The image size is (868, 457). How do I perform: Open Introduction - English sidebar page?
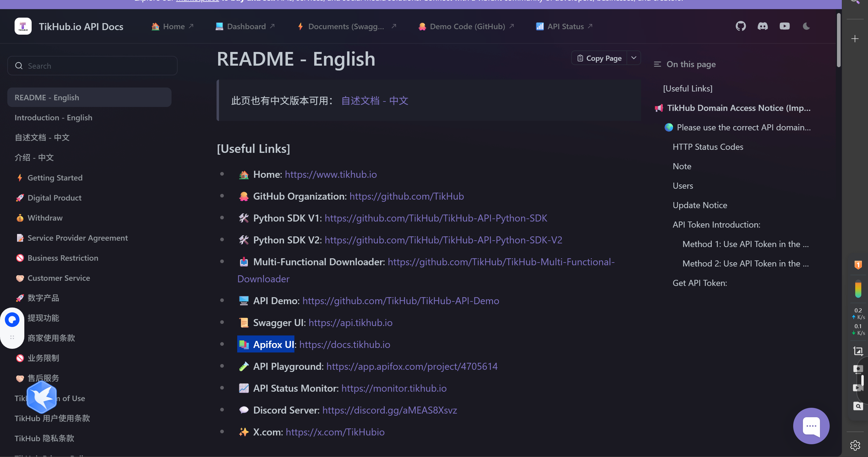coord(53,118)
